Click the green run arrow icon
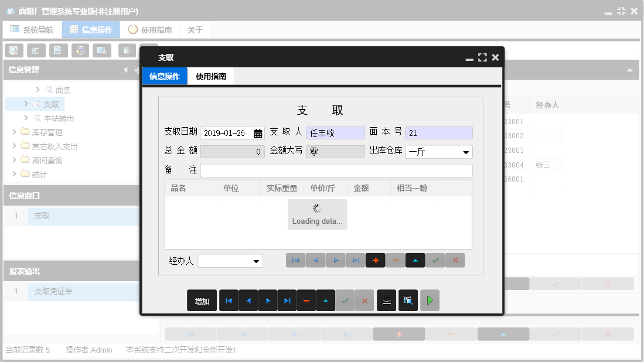The height and width of the screenshot is (362, 644). click(429, 300)
